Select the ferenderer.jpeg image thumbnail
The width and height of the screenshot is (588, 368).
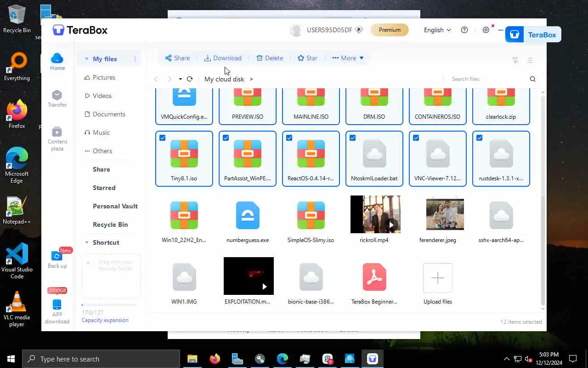pos(445,214)
